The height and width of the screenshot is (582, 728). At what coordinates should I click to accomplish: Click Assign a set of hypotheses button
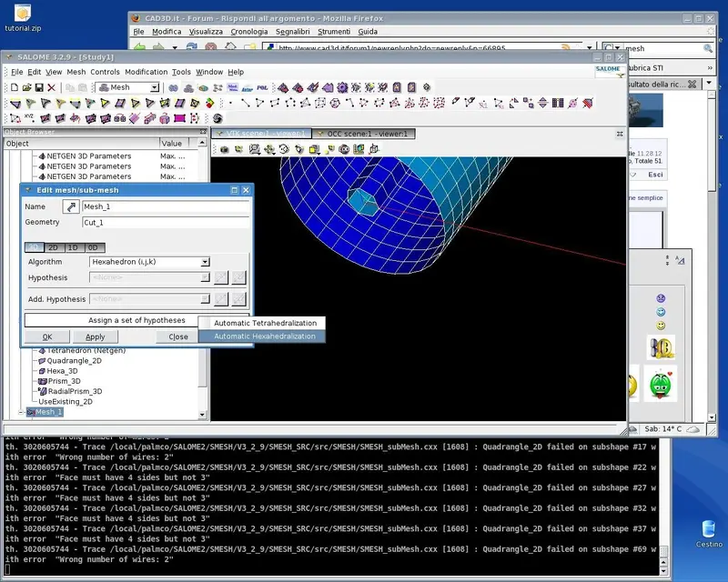[136, 320]
